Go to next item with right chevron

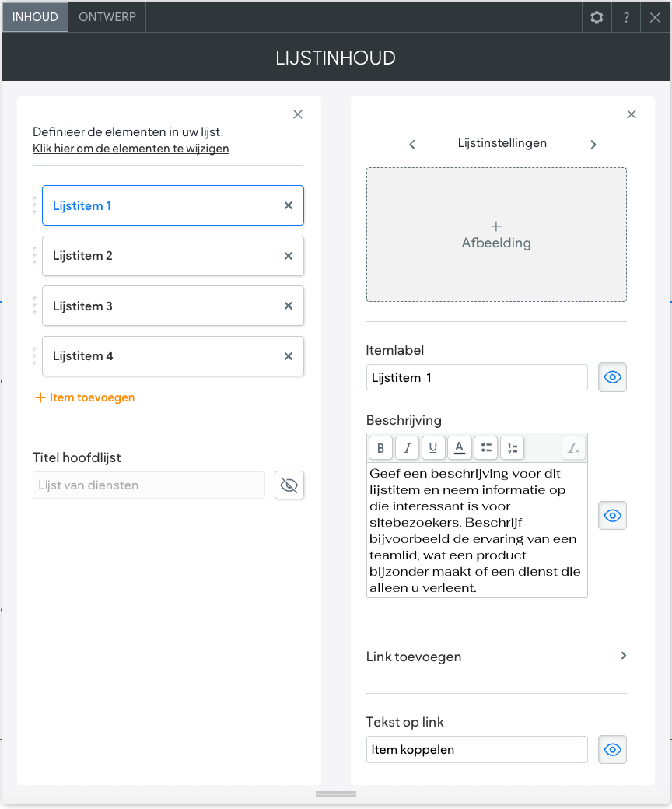pyautogui.click(x=593, y=144)
